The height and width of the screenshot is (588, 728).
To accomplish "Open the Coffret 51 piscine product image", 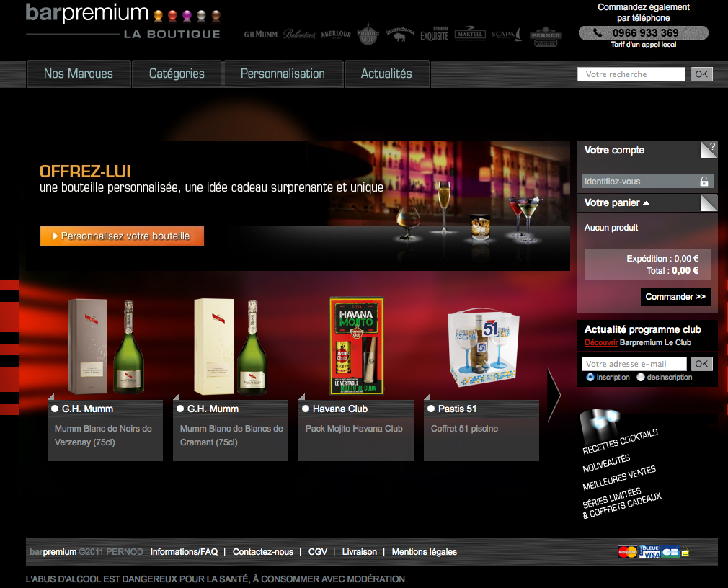I will (483, 347).
